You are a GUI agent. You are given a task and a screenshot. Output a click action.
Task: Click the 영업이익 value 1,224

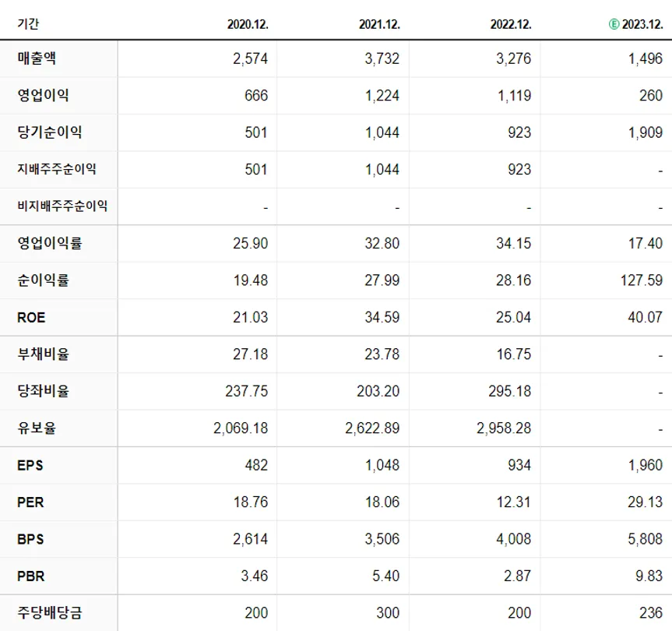coord(382,95)
